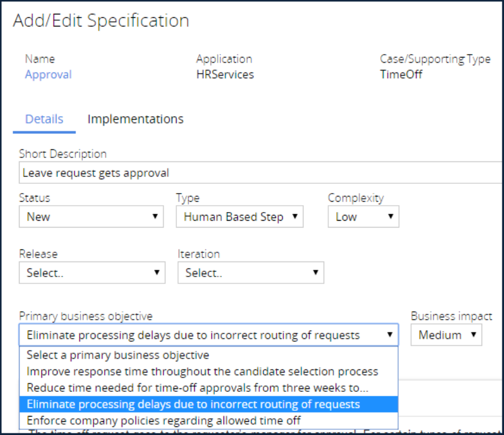Choose 'Select a primary business objective' list option

pyautogui.click(x=118, y=356)
